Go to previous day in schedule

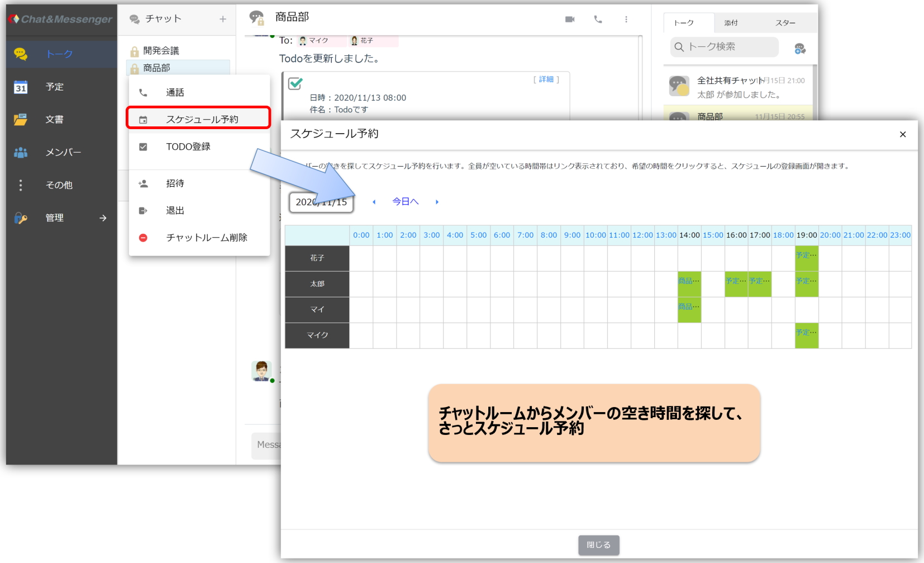374,202
